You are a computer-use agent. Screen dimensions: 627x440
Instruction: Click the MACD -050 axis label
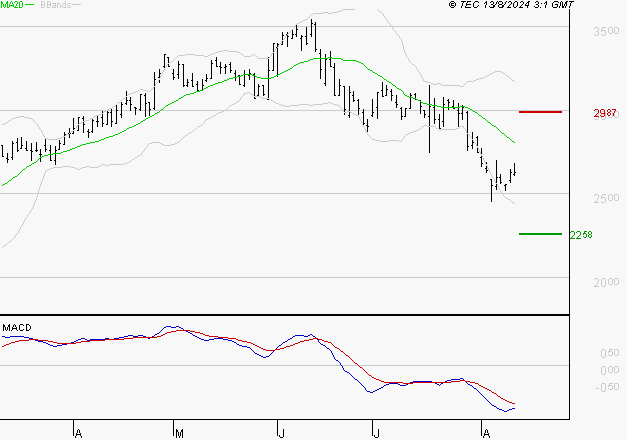click(607, 387)
